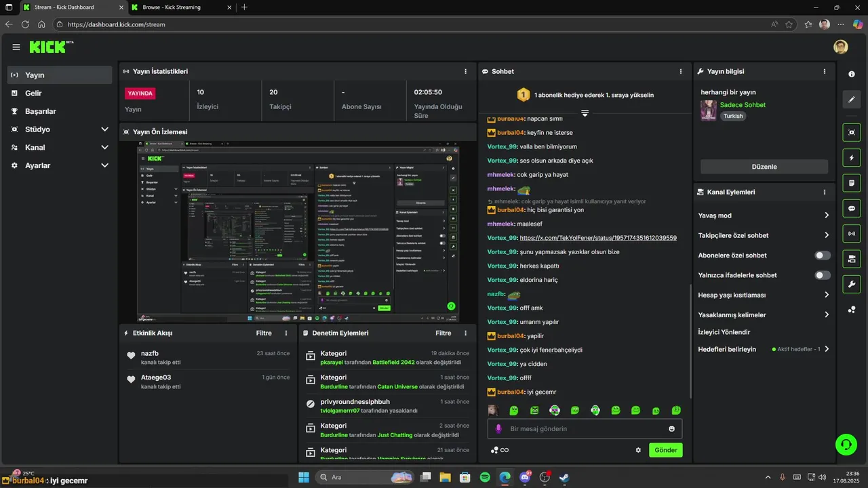Select the first avatar emote in the emote row

click(x=494, y=410)
